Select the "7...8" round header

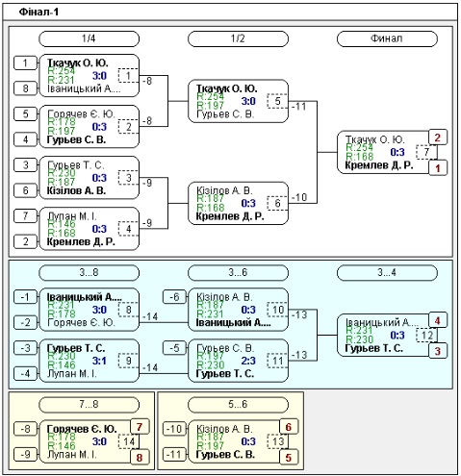[89, 405]
